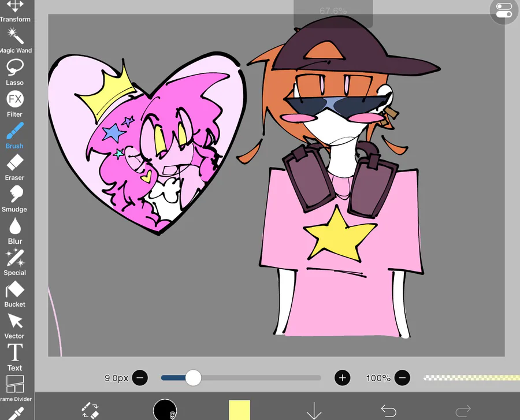The image size is (520, 420).
Task: Pick the Lasso selection tool
Action: point(15,72)
